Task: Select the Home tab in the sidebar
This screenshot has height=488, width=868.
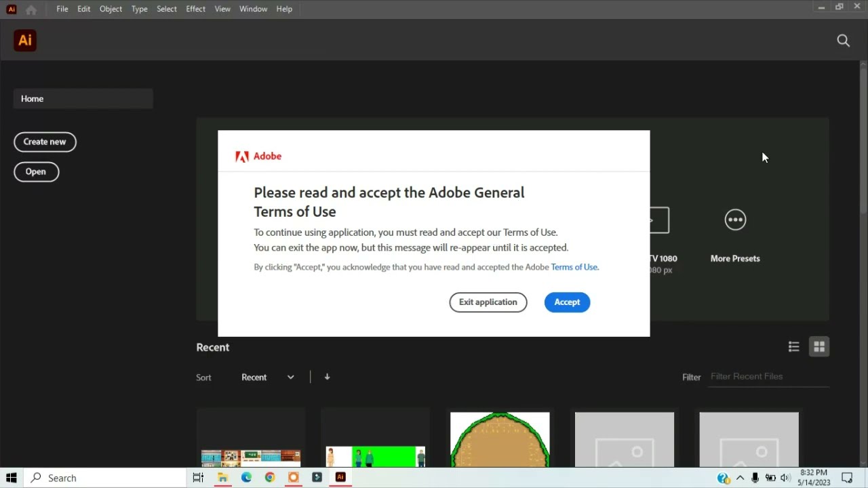Action: click(83, 99)
